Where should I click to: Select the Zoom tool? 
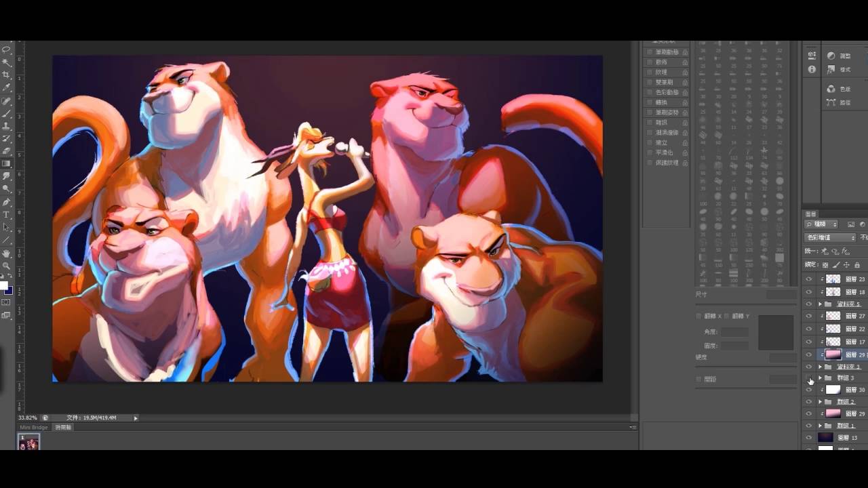point(6,266)
